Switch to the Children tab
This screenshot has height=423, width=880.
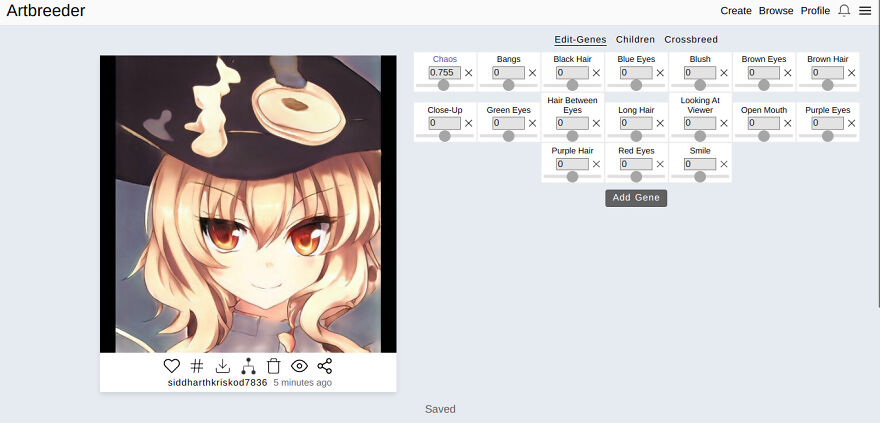coord(635,39)
